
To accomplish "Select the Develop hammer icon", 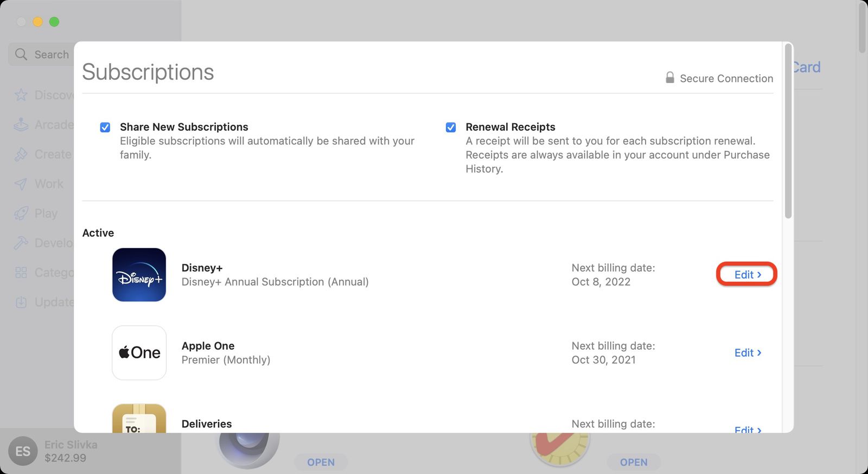I will pos(21,243).
